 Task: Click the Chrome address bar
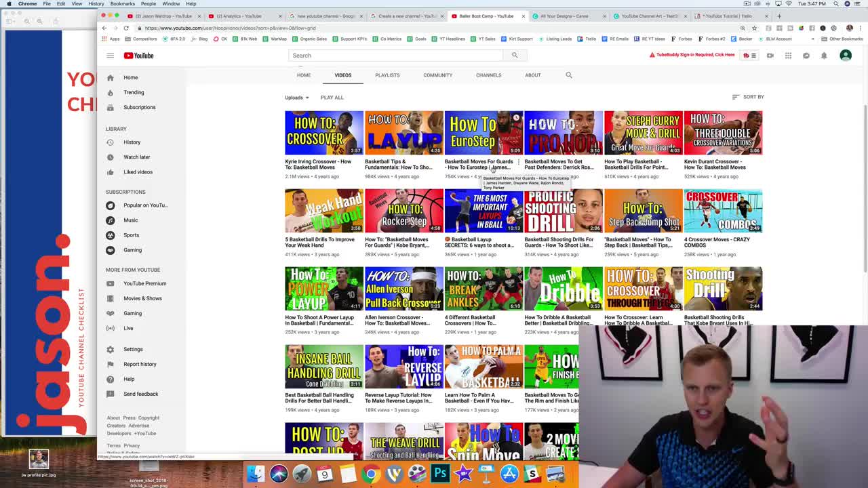point(434,28)
